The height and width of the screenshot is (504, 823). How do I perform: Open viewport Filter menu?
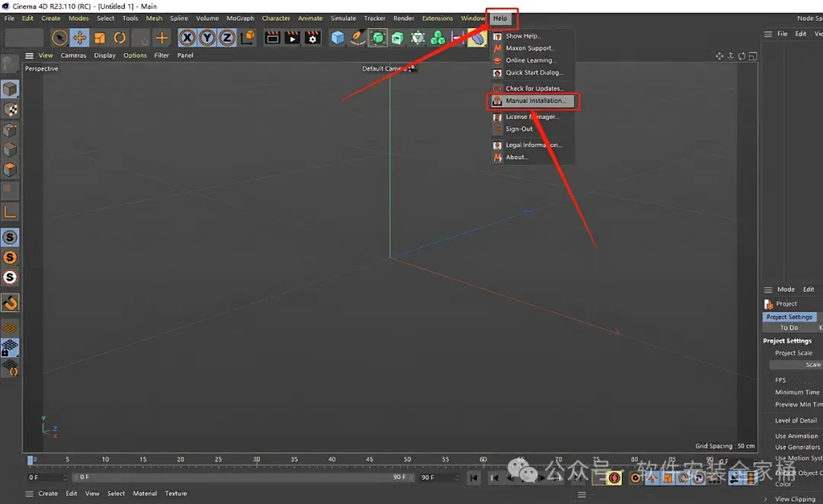pos(162,56)
